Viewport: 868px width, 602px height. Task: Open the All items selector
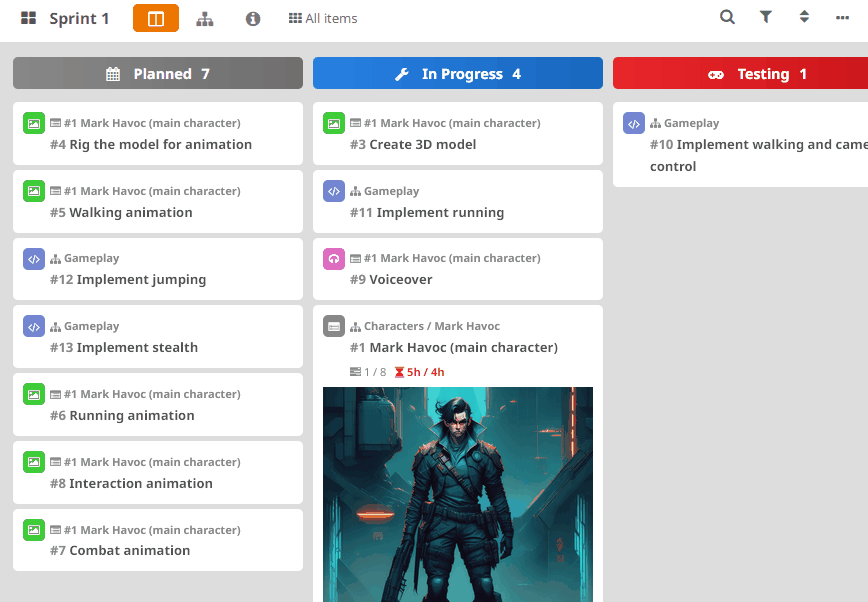tap(322, 18)
